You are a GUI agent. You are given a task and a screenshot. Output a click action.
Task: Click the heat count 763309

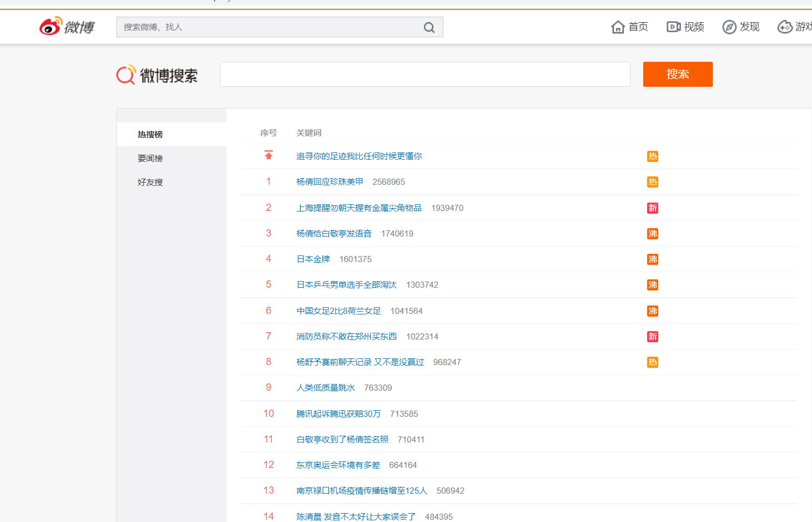[x=378, y=388]
